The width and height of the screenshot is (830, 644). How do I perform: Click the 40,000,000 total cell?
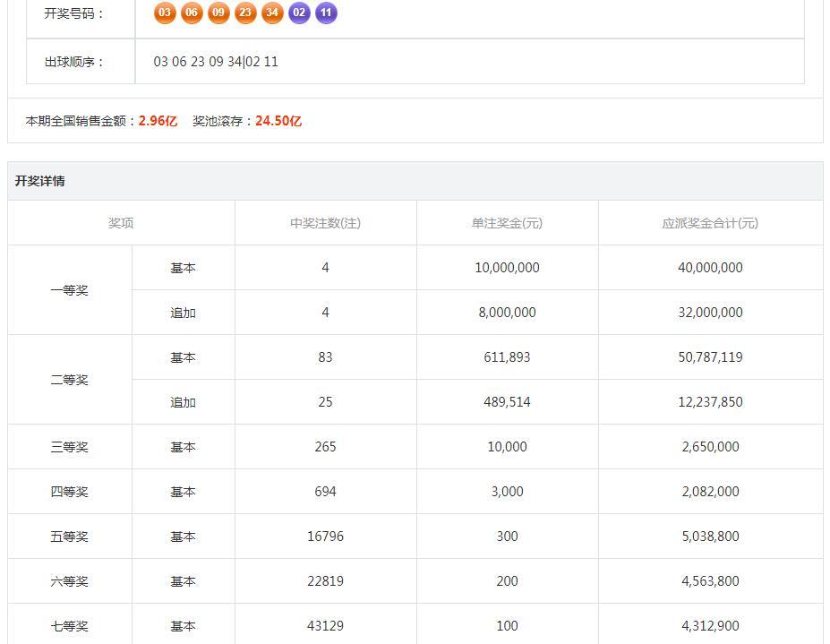pyautogui.click(x=710, y=268)
